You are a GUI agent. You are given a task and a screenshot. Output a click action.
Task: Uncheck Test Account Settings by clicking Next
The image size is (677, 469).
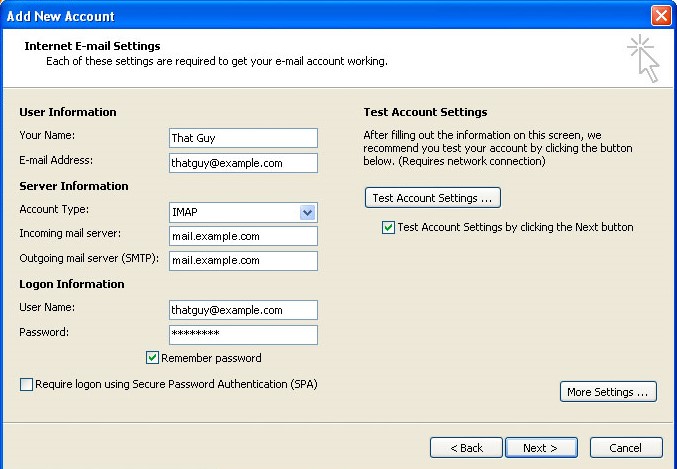tap(388, 227)
